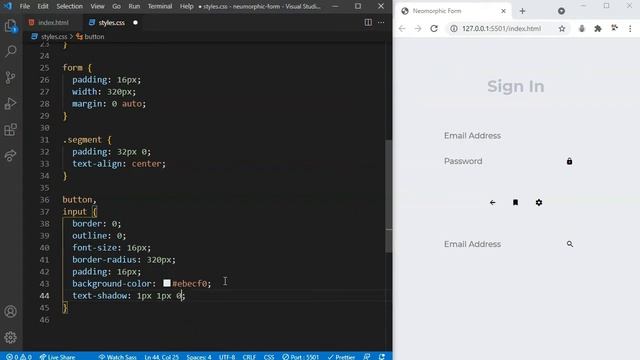Switch to the index.html editor tab
Viewport: 640px width, 360px height.
[x=53, y=22]
